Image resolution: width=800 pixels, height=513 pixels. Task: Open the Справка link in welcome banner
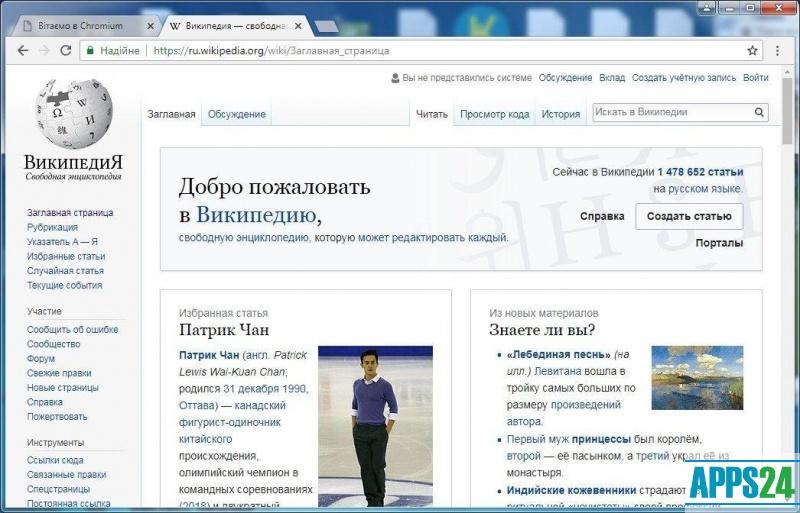[x=602, y=216]
